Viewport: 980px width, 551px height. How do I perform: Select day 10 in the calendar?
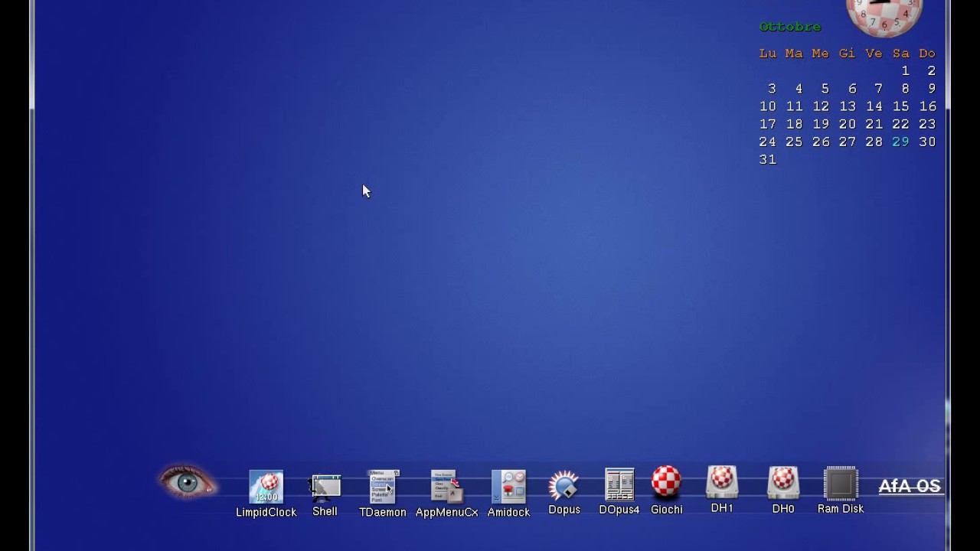coord(768,106)
